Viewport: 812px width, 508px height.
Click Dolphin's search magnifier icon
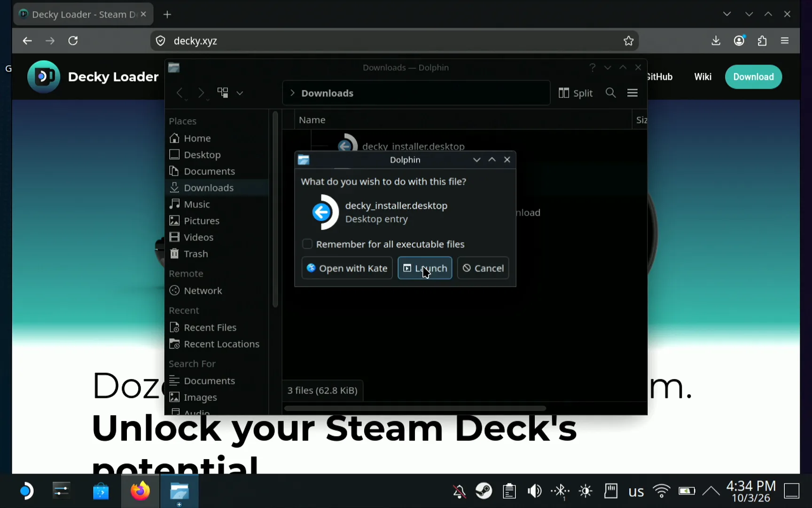(610, 93)
